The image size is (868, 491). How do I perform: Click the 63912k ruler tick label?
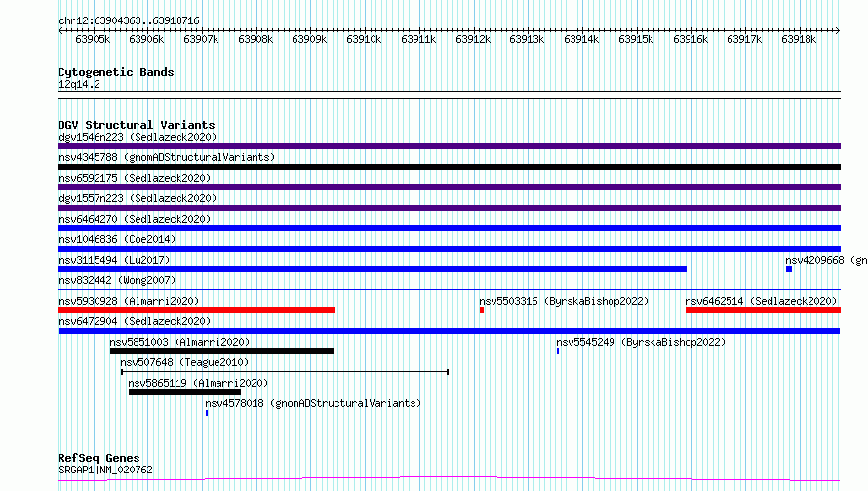(473, 39)
